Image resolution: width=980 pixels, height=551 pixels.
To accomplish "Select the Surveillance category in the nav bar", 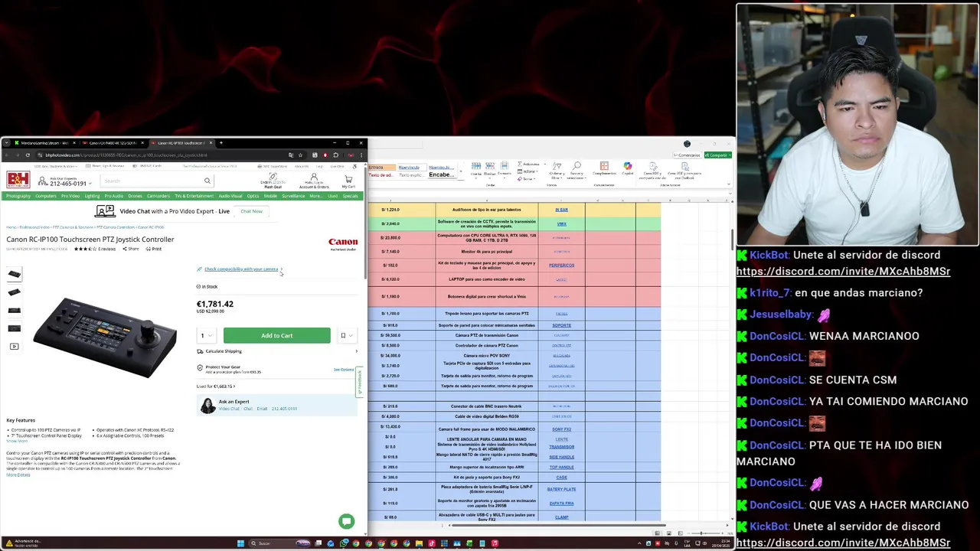I will 293,196.
